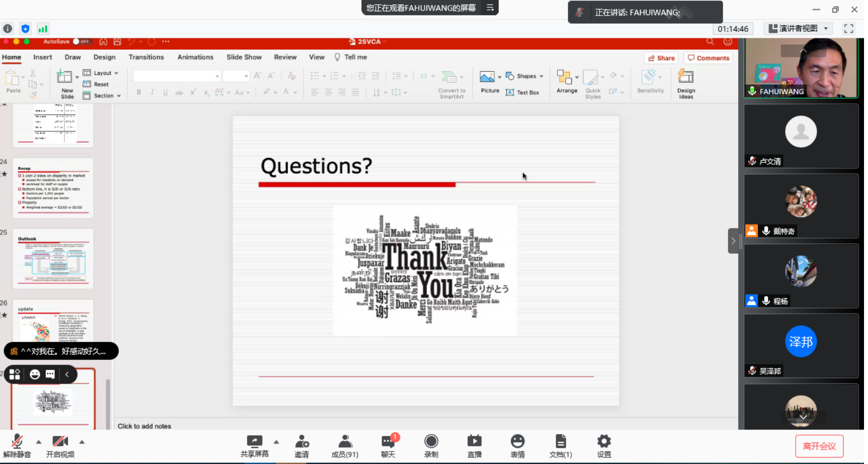The height and width of the screenshot is (464, 868).
Task: Start recording the meeting
Action: (x=431, y=442)
